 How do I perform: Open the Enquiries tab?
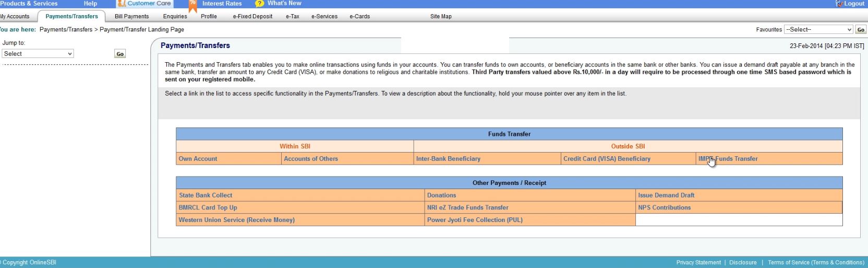click(x=175, y=17)
